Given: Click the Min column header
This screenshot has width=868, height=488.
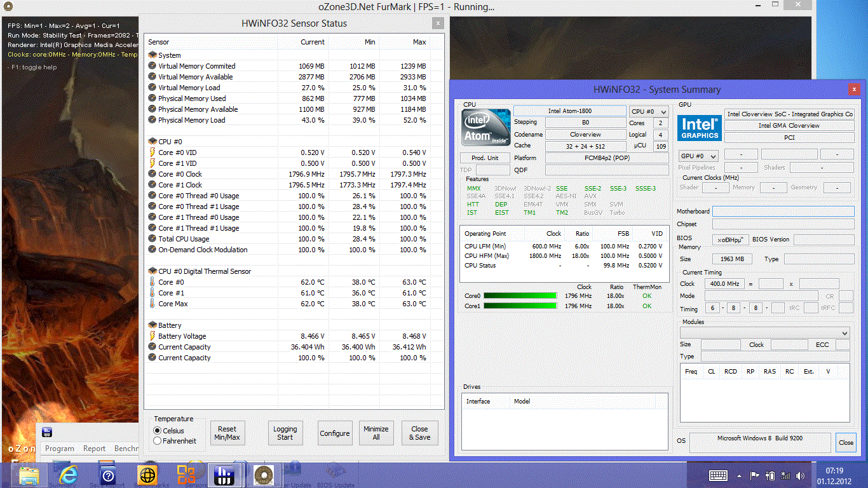Looking at the screenshot, I should 354,42.
